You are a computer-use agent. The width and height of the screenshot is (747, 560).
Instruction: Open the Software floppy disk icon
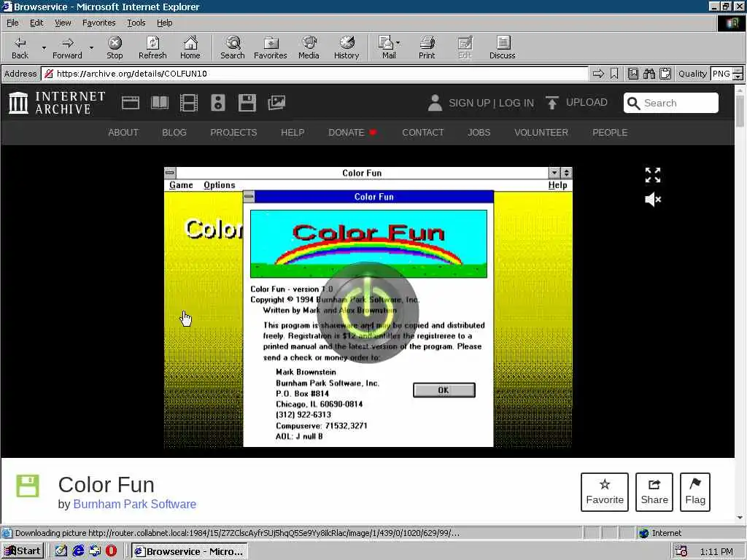coord(247,103)
